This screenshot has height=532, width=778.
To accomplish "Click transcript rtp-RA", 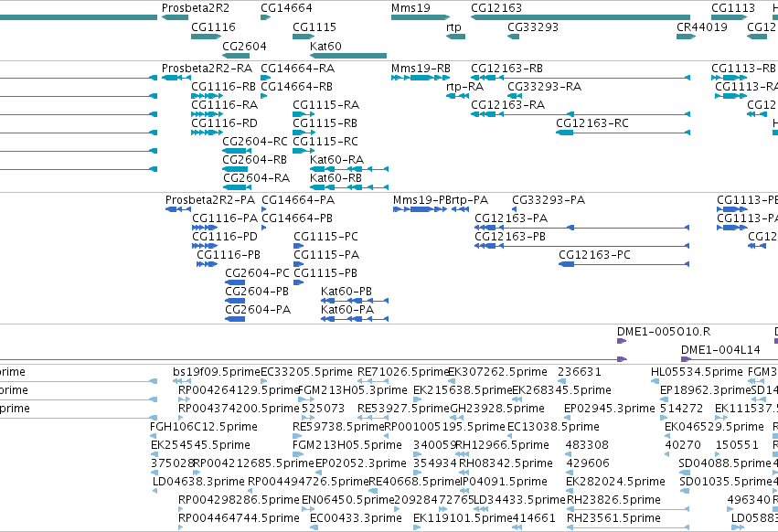I will (x=465, y=87).
